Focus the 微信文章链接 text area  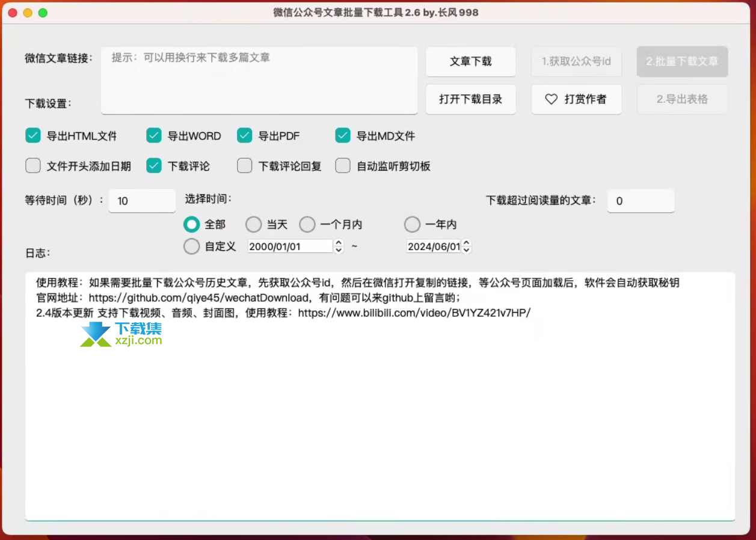(259, 80)
